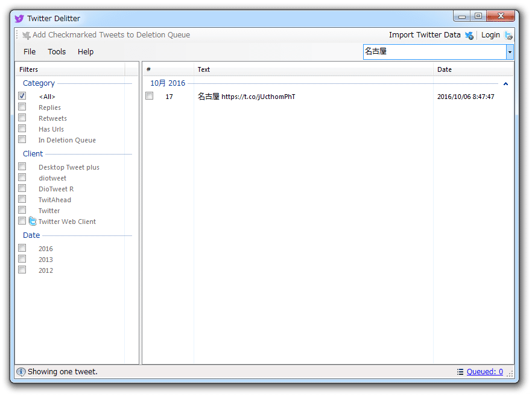Click the Login bird icon
This screenshot has height=396, width=532.
coord(508,36)
